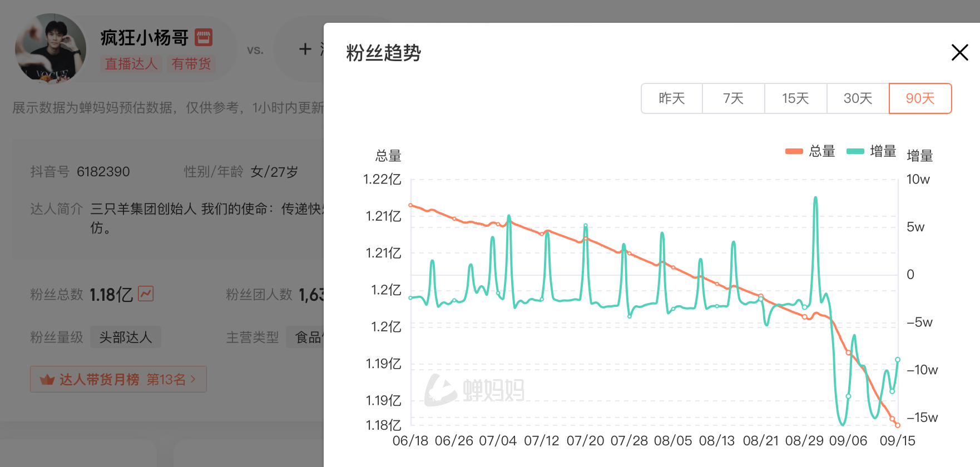980x467 pixels.
Task: Toggle the 增量 legend series
Action: click(x=871, y=151)
